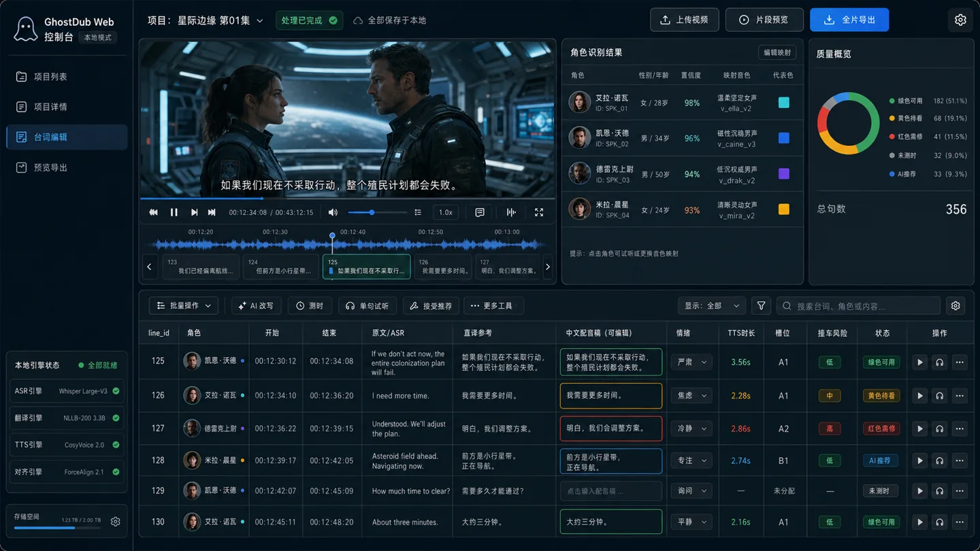Open 预览导出 in sidebar
This screenshot has width=980, height=551.
[67, 167]
